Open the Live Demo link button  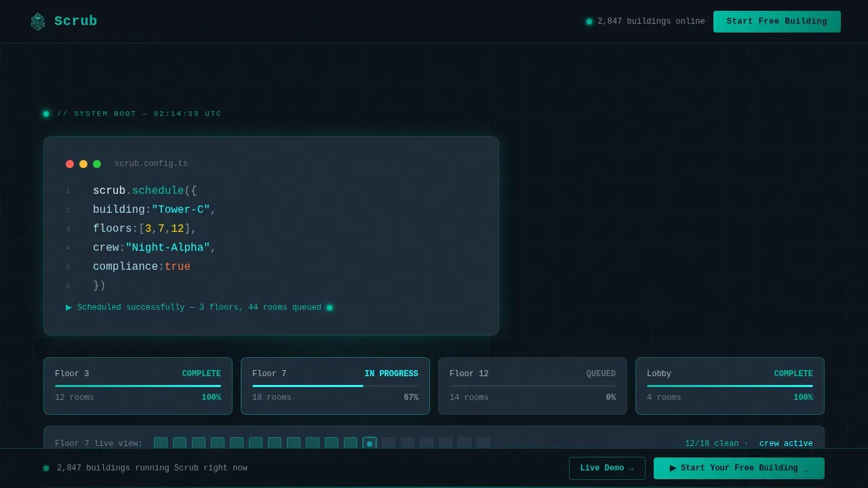pos(607,468)
